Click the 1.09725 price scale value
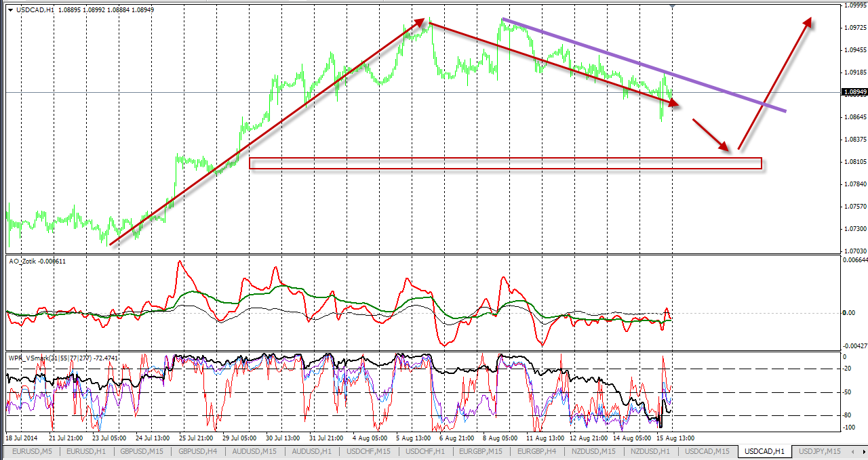The width and height of the screenshot is (868, 460). coord(855,28)
